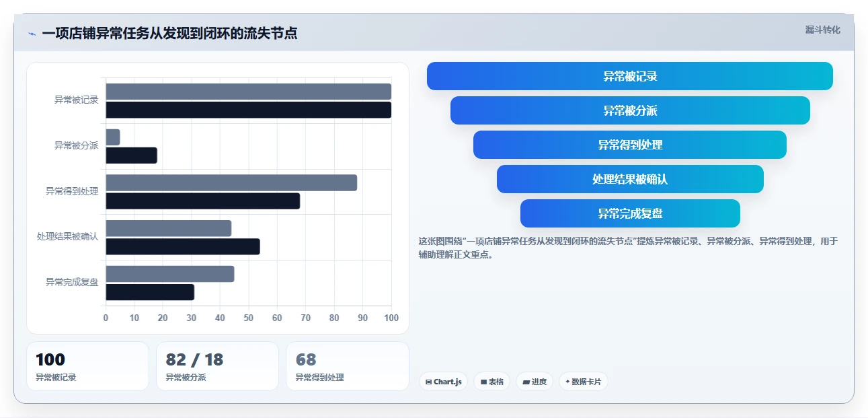
Task: Click the short gray bar for 异常被分派
Action: [x=113, y=137]
